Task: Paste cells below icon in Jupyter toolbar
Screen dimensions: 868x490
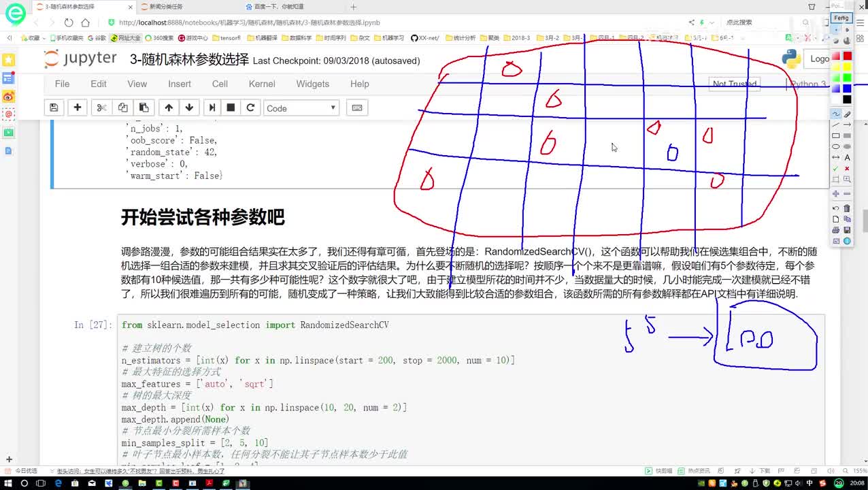Action: coord(144,108)
